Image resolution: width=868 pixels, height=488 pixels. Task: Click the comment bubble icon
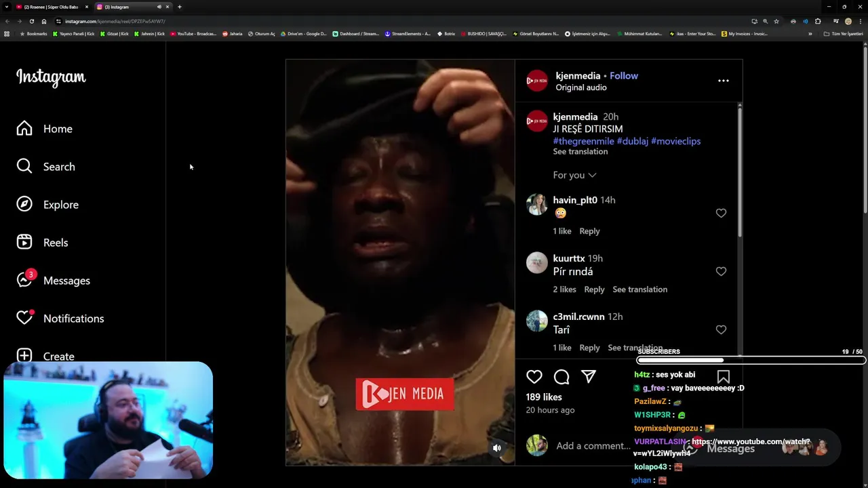pos(561,377)
